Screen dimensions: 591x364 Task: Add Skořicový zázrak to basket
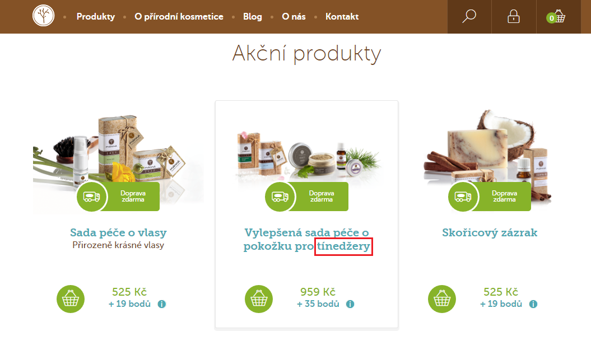point(442,299)
